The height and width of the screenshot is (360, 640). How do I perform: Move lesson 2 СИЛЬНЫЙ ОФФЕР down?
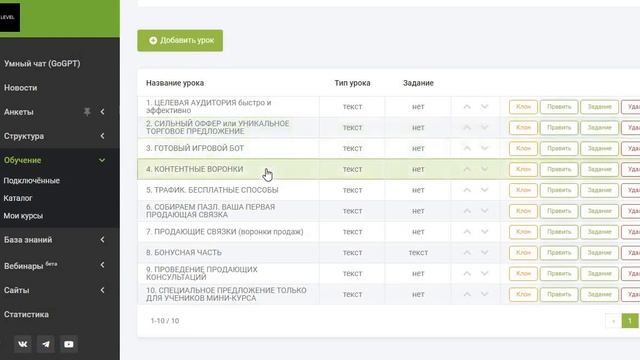(x=484, y=127)
